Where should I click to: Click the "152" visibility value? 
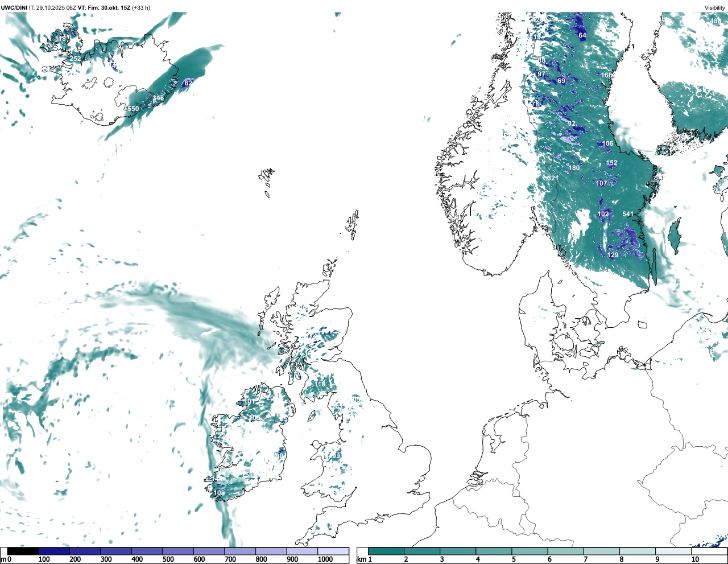tap(611, 163)
